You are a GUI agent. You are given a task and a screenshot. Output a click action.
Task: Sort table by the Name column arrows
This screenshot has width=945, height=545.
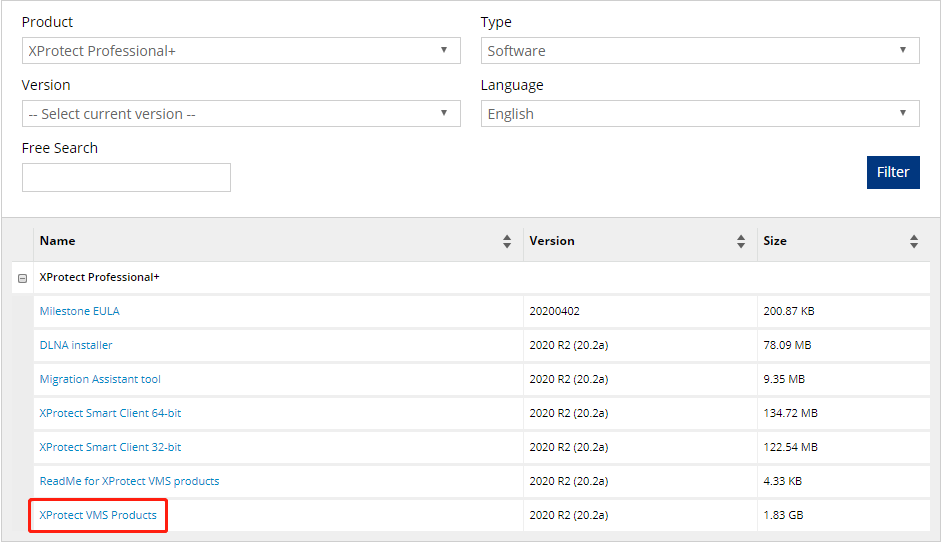point(507,241)
